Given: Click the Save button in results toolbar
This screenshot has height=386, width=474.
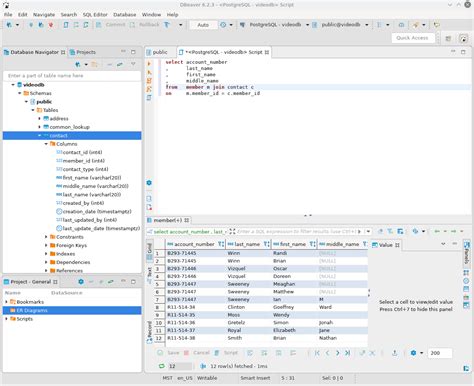Looking at the screenshot, I should pyautogui.click(x=169, y=353).
